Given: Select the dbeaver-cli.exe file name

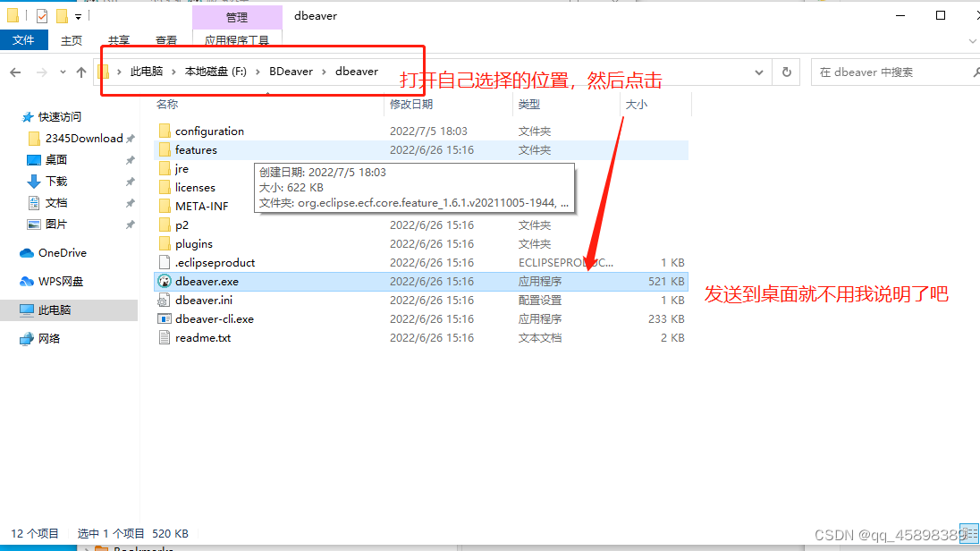Looking at the screenshot, I should point(215,319).
